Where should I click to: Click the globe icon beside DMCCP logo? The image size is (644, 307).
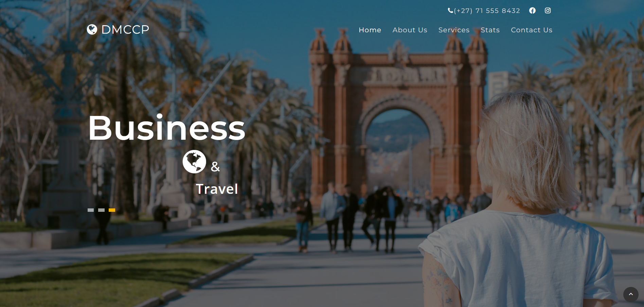92,30
